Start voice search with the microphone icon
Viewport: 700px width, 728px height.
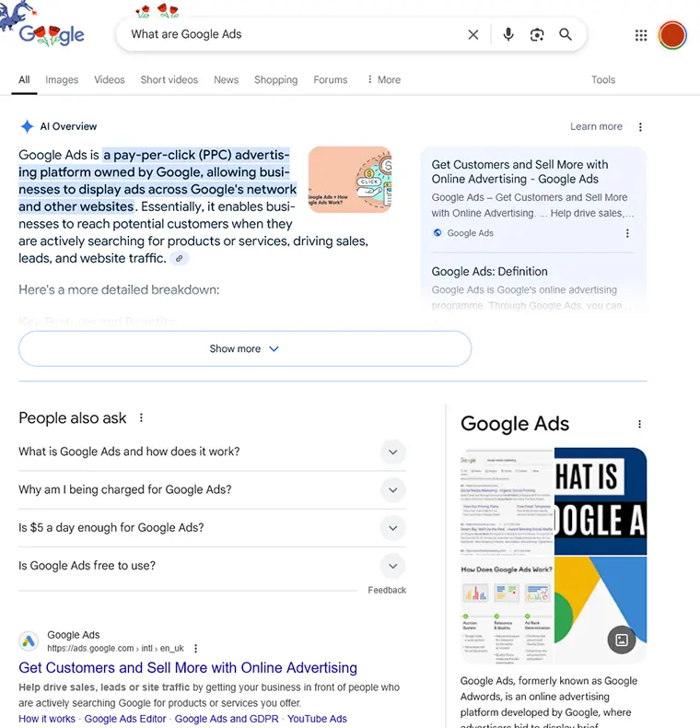(508, 34)
